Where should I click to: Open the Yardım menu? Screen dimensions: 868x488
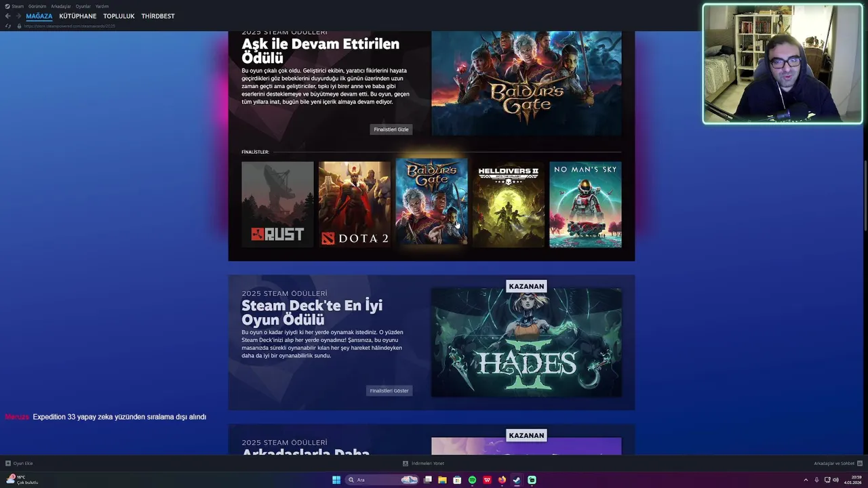(102, 6)
